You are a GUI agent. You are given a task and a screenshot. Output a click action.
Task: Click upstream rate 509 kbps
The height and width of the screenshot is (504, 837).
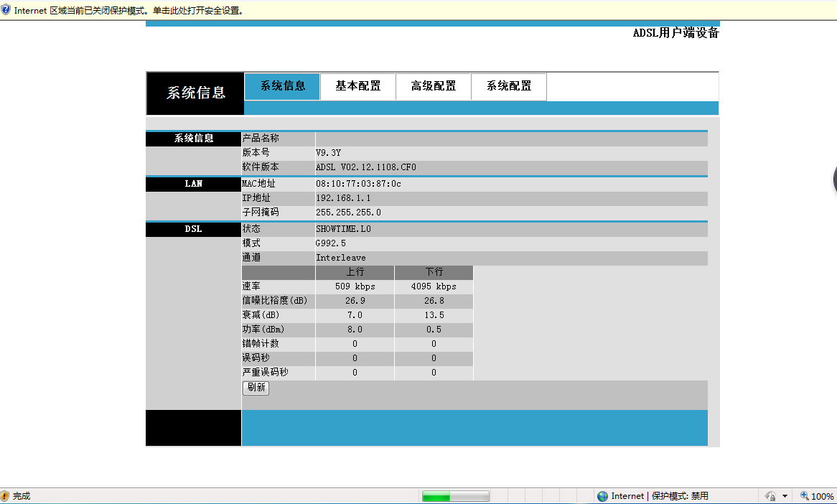click(x=355, y=286)
